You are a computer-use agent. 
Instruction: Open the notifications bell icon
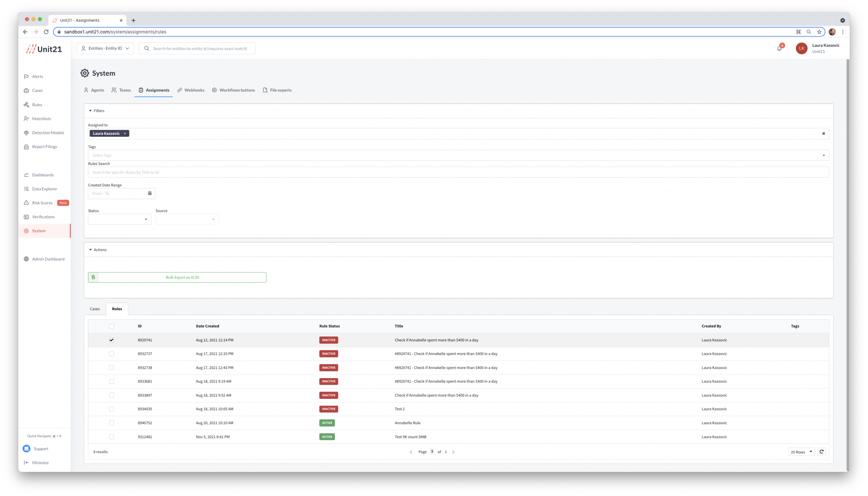tap(779, 48)
